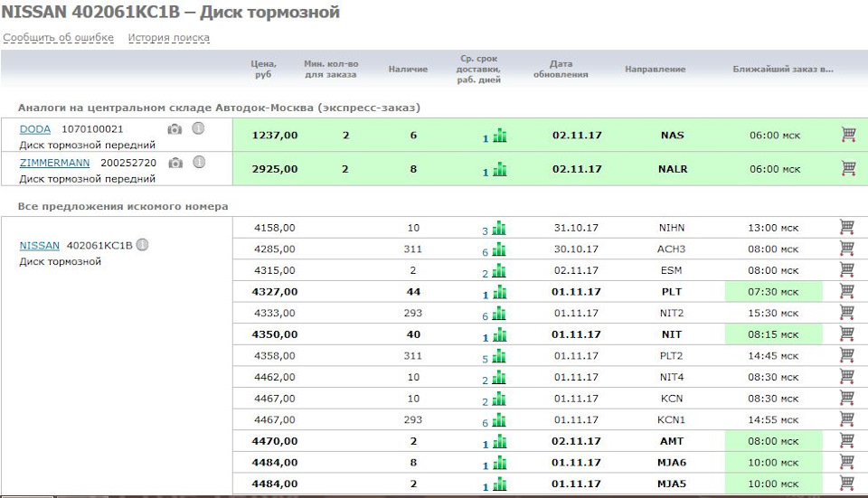Sort by the 'Цена, руб' column header
The image size is (868, 498).
[263, 70]
